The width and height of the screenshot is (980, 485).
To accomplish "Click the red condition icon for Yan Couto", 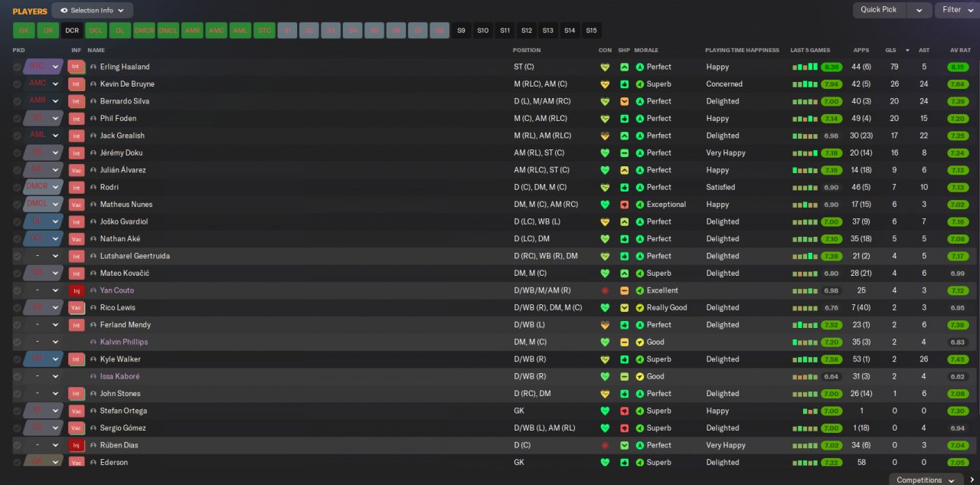I will tap(605, 290).
